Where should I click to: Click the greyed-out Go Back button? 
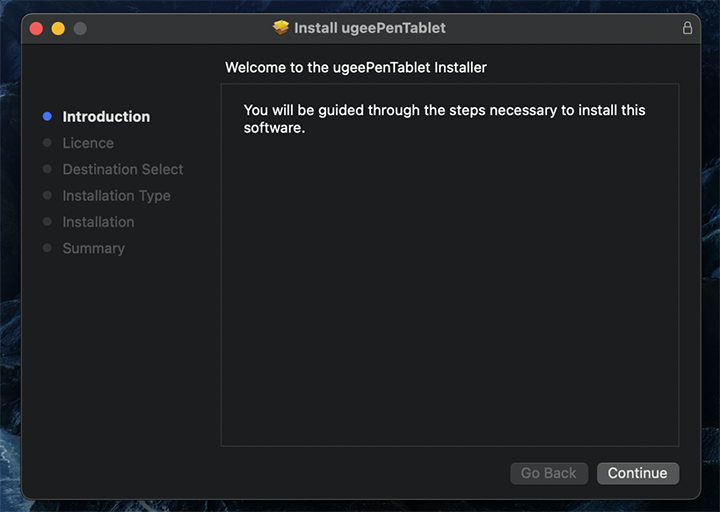click(x=548, y=473)
